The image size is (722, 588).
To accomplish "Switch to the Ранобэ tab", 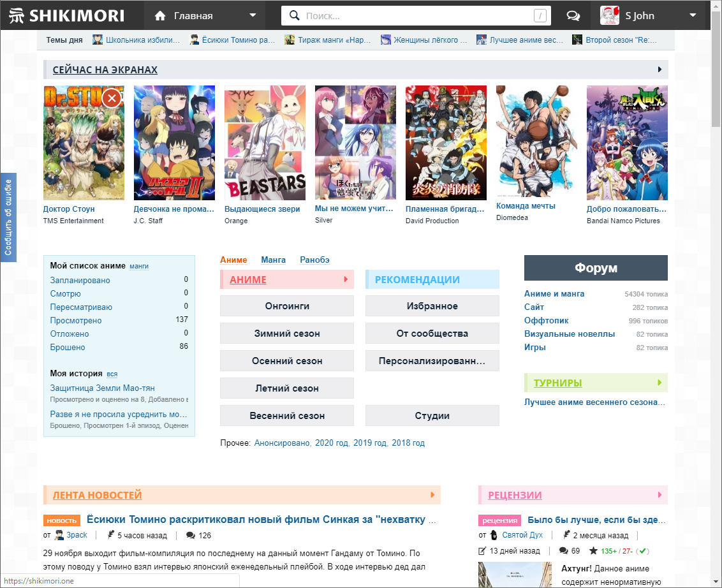I will pos(314,260).
